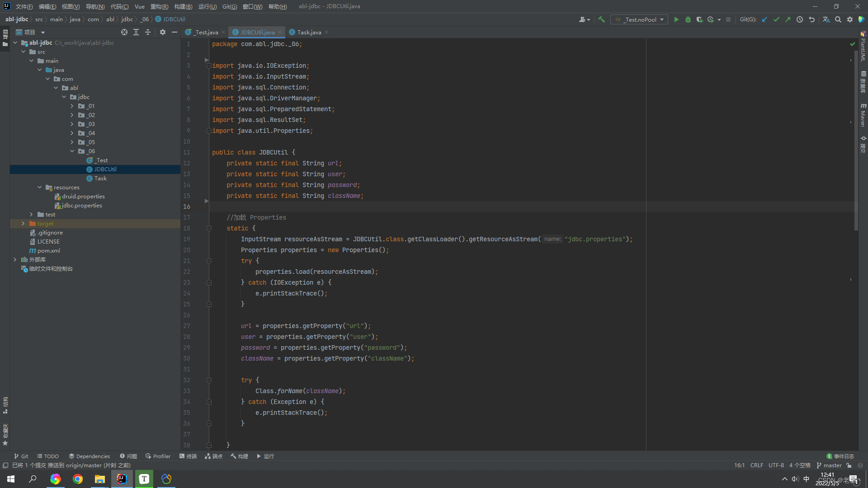The width and height of the screenshot is (868, 488).
Task: Open Search Everywhere magnifier
Action: coord(838,19)
